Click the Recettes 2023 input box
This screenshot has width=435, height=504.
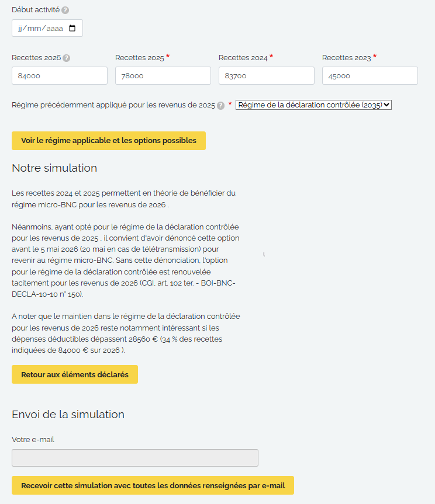[370, 76]
